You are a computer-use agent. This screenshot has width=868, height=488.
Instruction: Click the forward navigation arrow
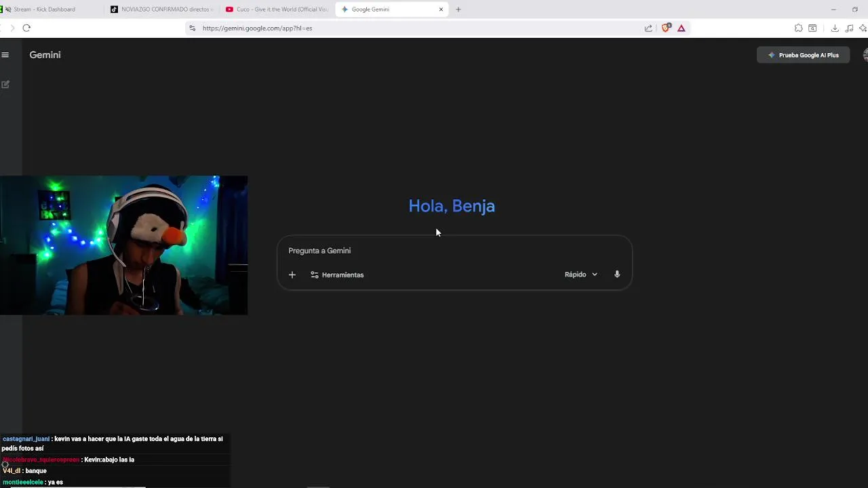tap(12, 28)
